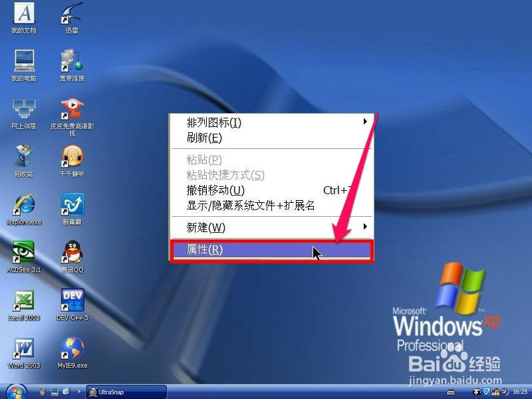Select the Word 2003 shortcut

coord(24,353)
